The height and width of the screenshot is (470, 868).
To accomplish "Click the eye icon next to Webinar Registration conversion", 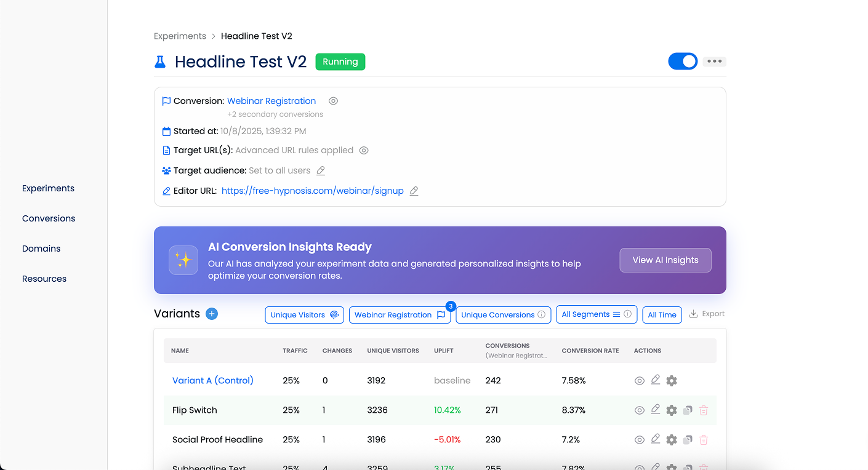I will [333, 100].
